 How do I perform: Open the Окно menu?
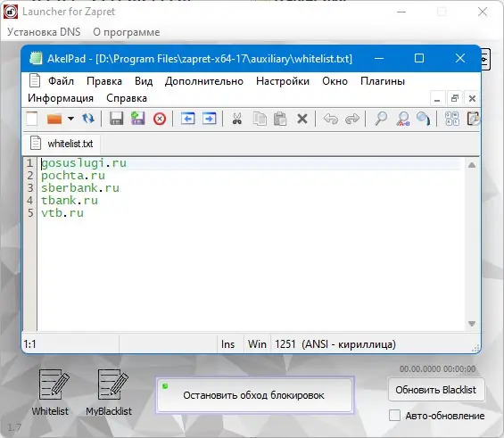pyautogui.click(x=335, y=81)
